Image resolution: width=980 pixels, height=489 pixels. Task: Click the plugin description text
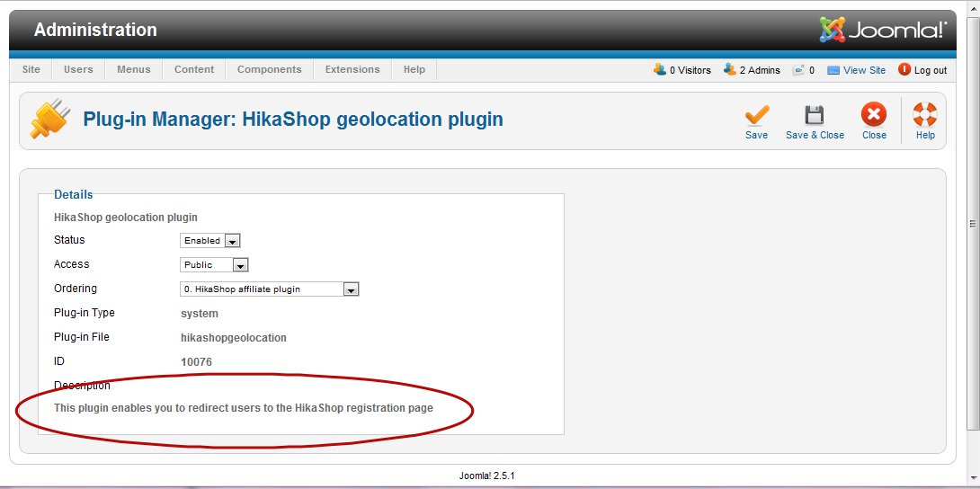point(244,408)
